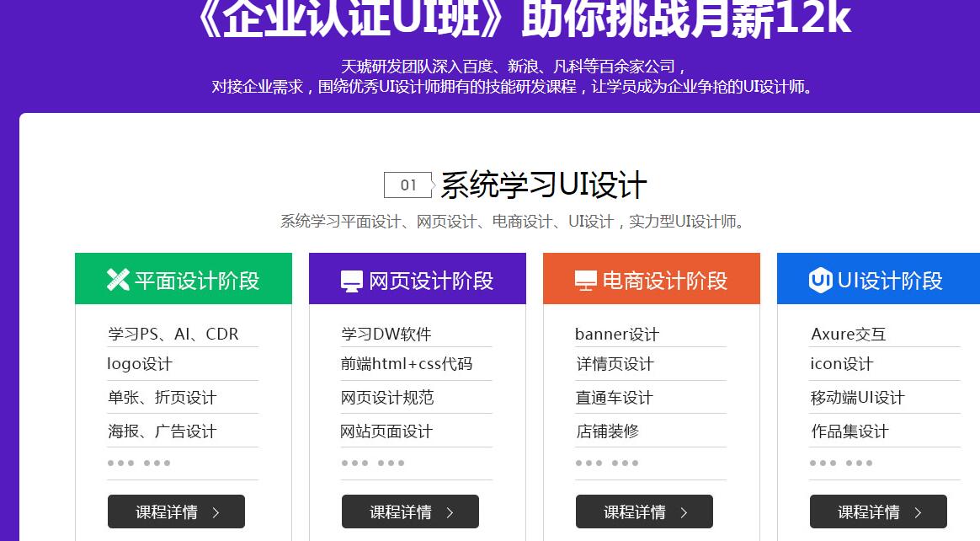Click the 前端html+css代码 list item
Viewport: 980px width, 541px height.
[407, 364]
